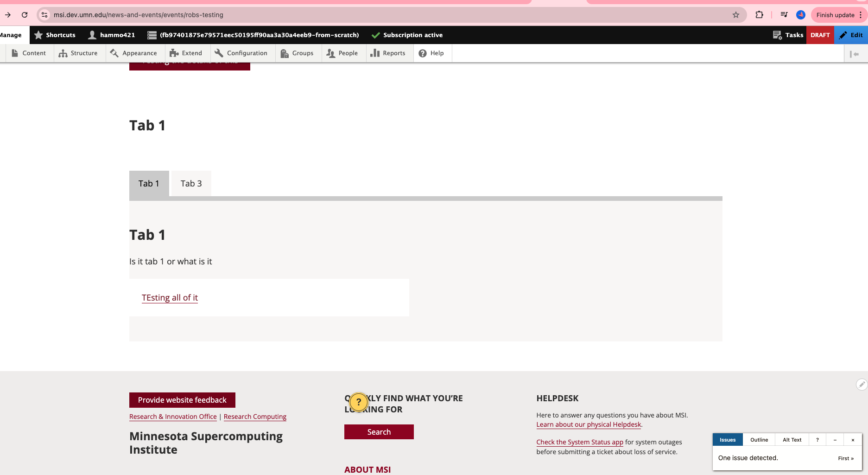Select the Outline tab in checker panel

759,440
